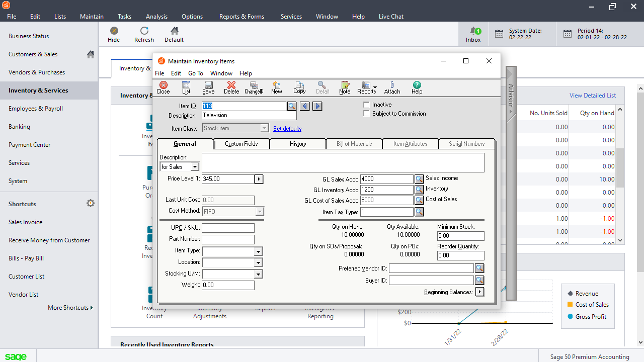Open the View Detailed List link
This screenshot has height=362, width=644.
[592, 96]
